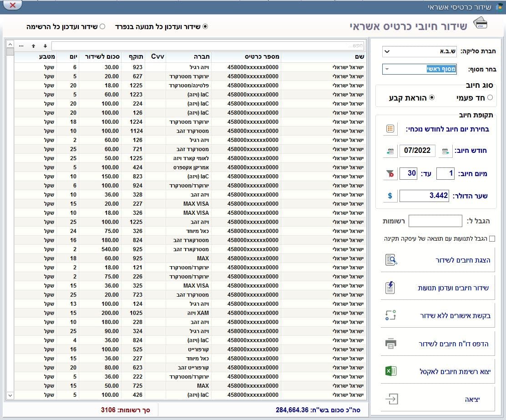Click the three dots options in search bar
The height and width of the screenshot is (420, 506).
click(21, 46)
